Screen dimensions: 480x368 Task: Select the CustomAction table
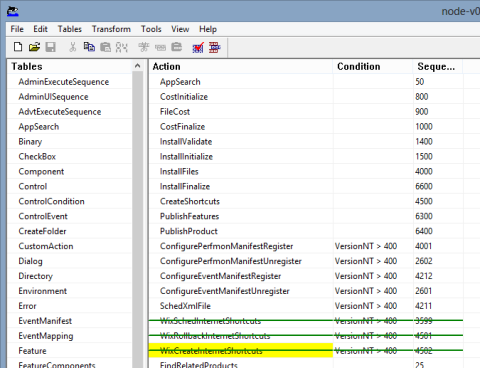click(x=46, y=246)
